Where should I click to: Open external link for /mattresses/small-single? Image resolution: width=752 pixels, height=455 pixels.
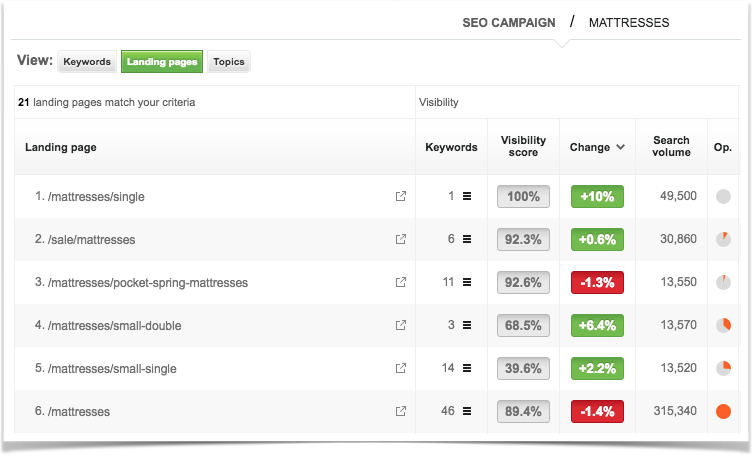click(401, 369)
